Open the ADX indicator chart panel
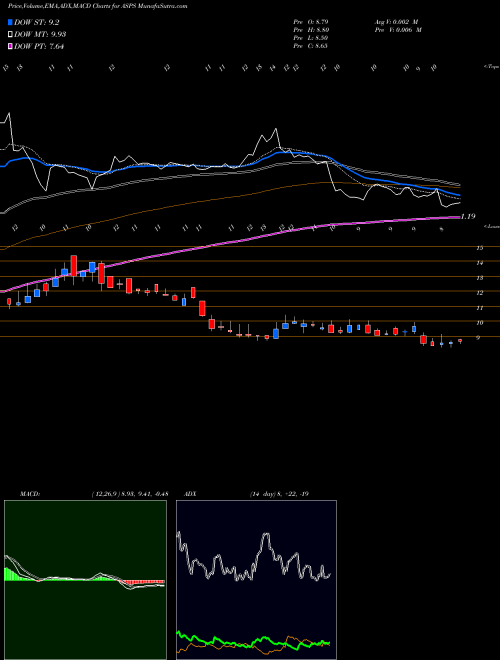The width and height of the screenshot is (500, 660). coord(256,580)
